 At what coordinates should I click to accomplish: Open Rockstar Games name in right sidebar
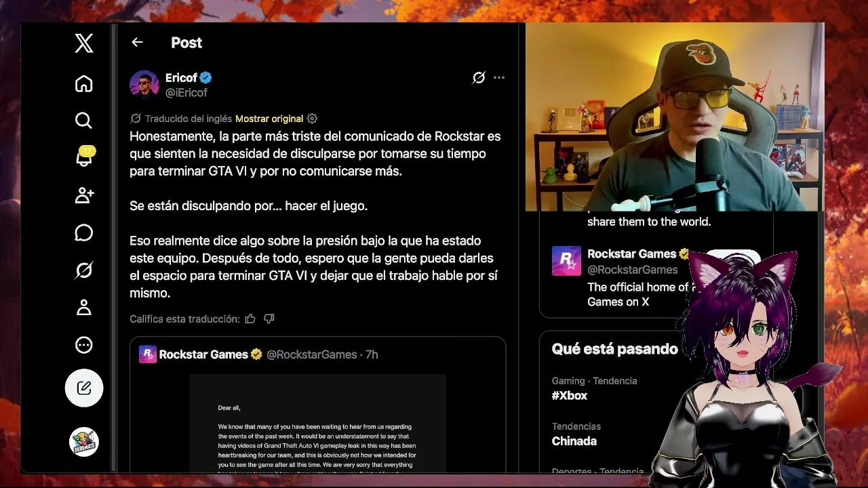632,253
